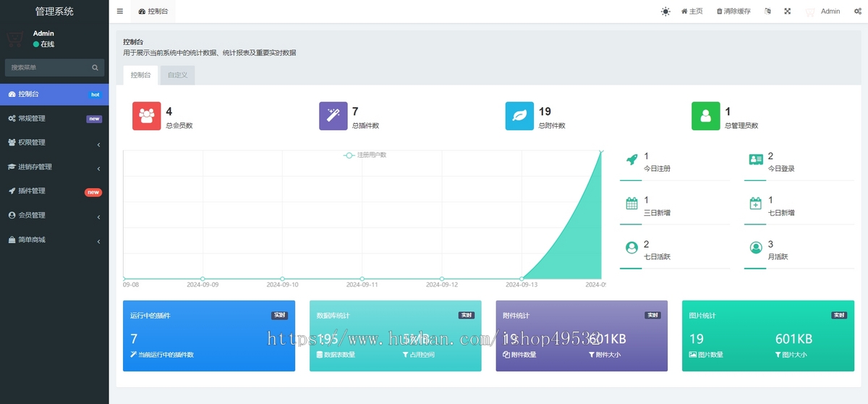Expand the 权限管理 sidebar arrow
This screenshot has width=868, height=404.
point(98,143)
